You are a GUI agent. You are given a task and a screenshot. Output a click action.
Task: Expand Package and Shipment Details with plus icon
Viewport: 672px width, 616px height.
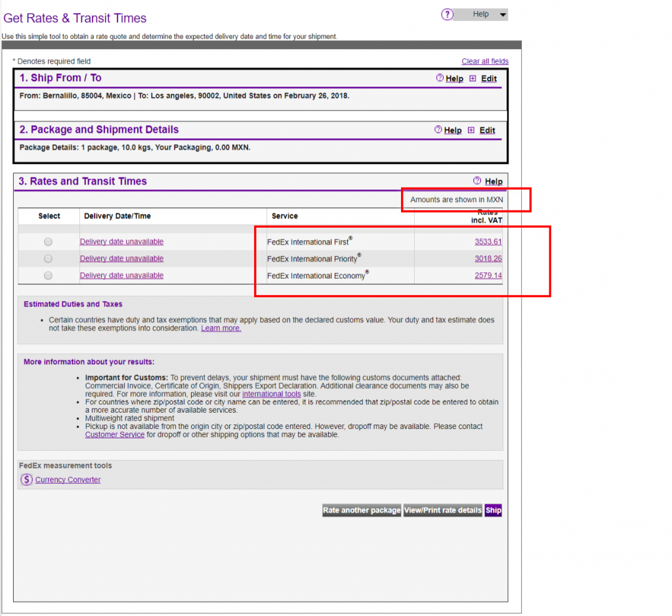click(x=471, y=131)
